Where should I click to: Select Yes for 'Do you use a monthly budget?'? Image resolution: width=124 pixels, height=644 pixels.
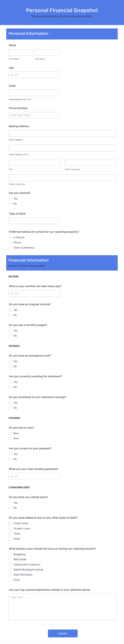pos(10,330)
